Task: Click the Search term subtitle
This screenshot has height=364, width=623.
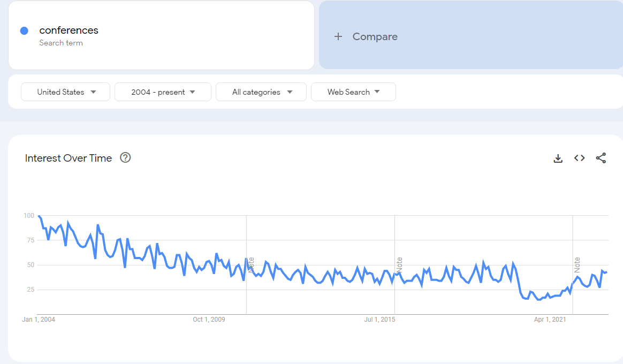Action: click(x=61, y=43)
